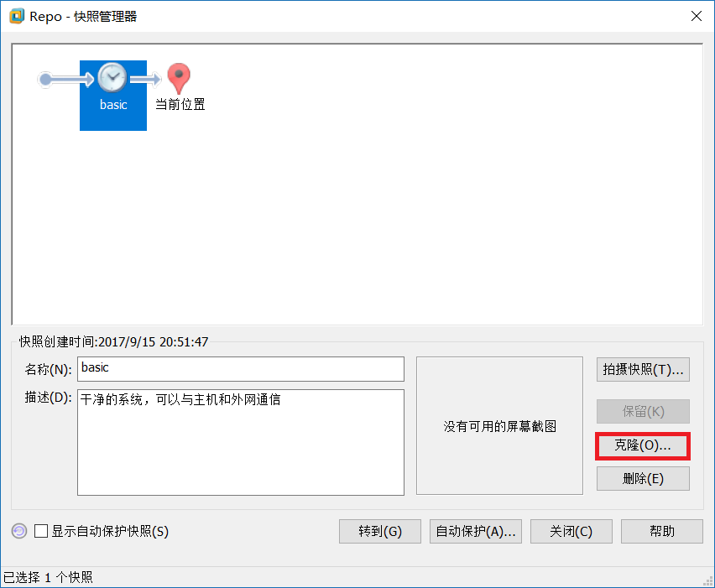The width and height of the screenshot is (715, 588).
Task: Focus the 名称(N) input field
Action: pyautogui.click(x=241, y=369)
